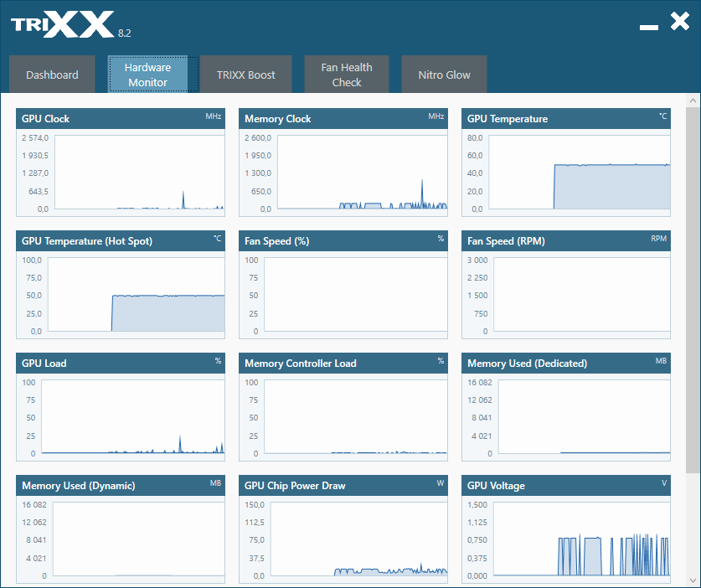The image size is (701, 588).
Task: Click the 8.2 version number
Action: pos(124,34)
